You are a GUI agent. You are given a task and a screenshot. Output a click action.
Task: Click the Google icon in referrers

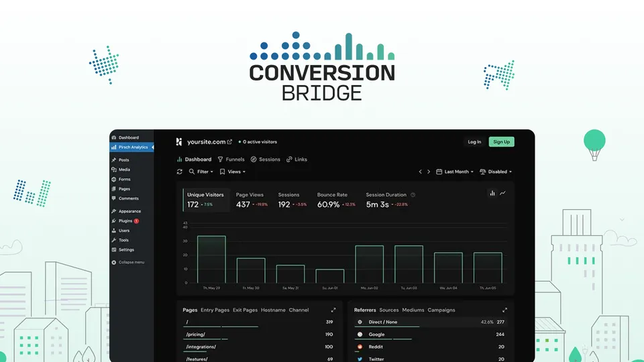(360, 335)
